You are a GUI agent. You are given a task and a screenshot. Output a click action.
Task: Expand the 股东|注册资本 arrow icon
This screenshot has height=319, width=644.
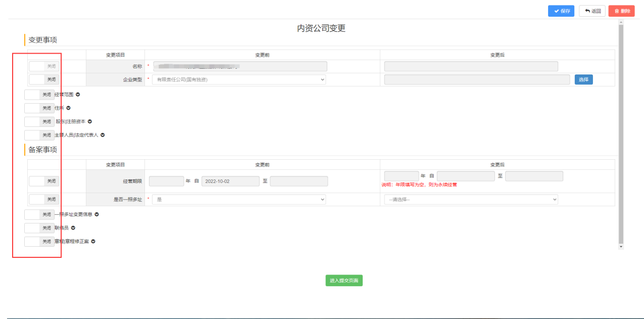coord(90,121)
